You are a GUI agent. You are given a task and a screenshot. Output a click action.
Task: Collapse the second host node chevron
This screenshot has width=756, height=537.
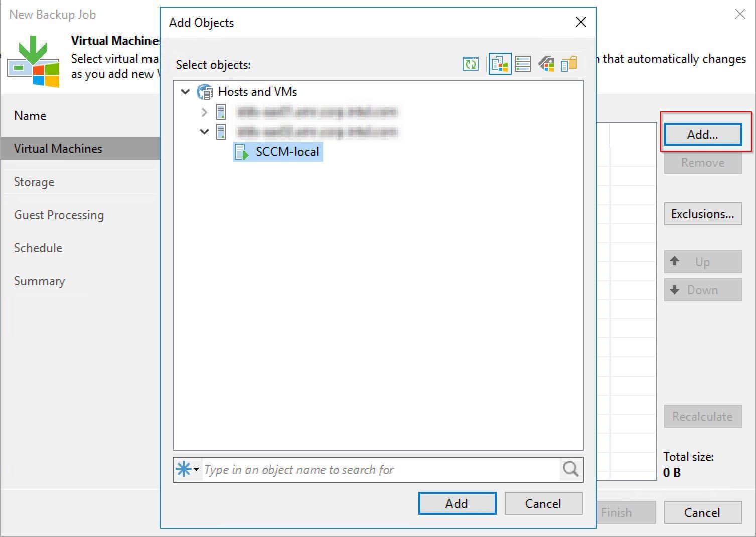pos(204,132)
